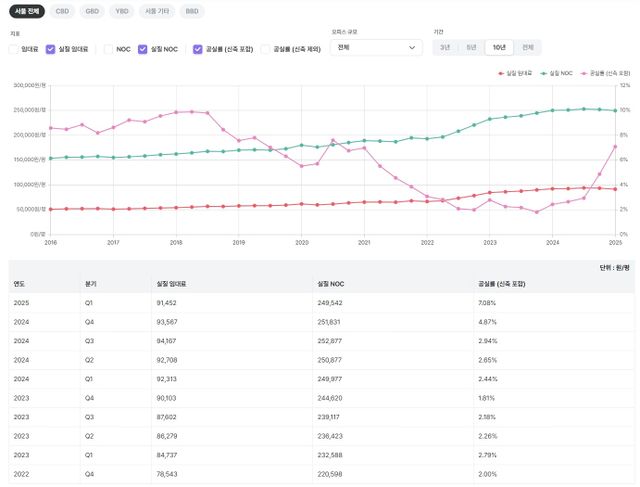Screen dimensions: 640x487
Task: Click the 연도 column header
Action: point(19,284)
